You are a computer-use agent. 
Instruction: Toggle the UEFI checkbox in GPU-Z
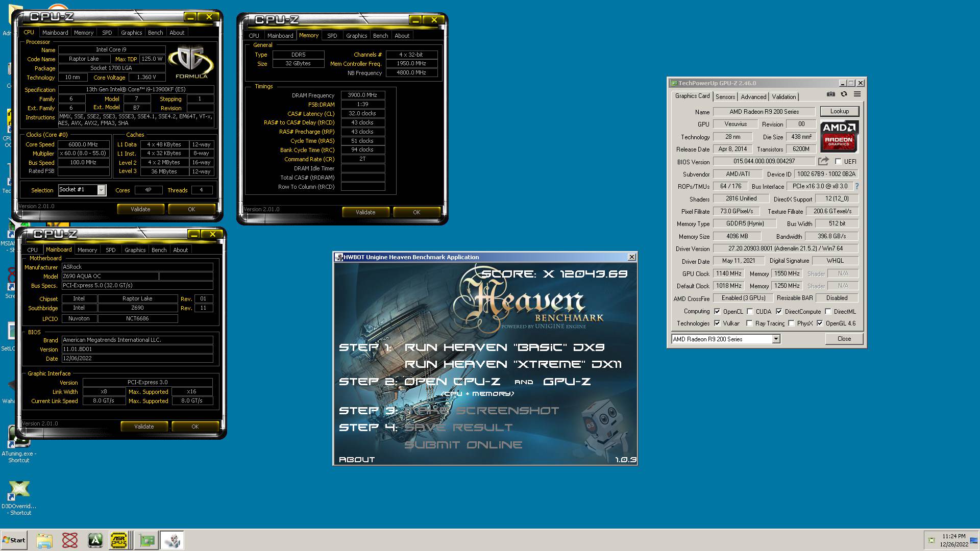(x=838, y=161)
